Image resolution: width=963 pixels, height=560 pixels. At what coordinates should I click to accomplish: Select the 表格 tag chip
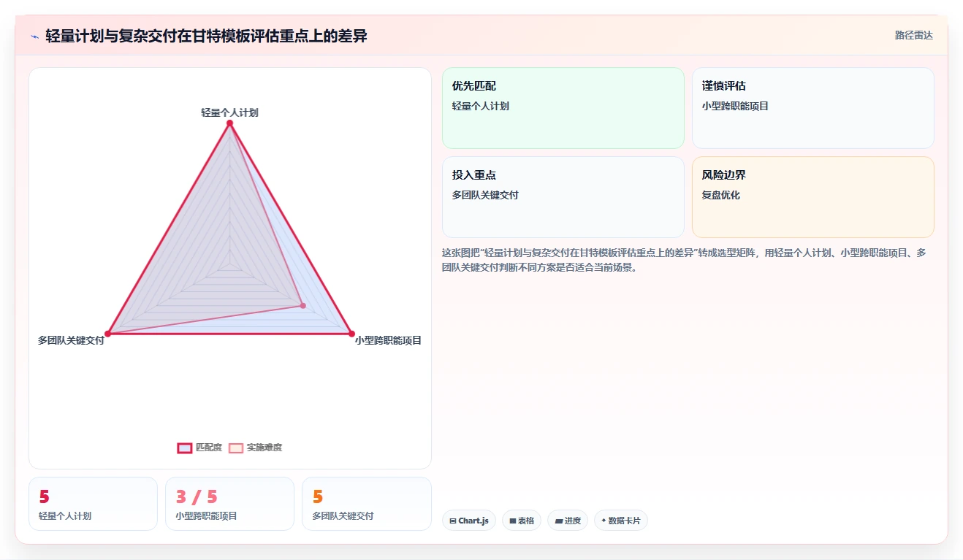pyautogui.click(x=522, y=521)
